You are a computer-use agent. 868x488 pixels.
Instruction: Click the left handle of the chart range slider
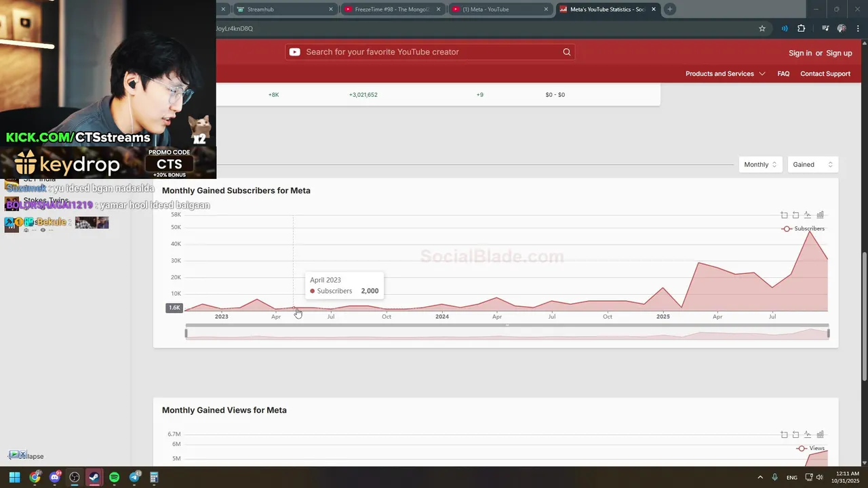coord(186,333)
